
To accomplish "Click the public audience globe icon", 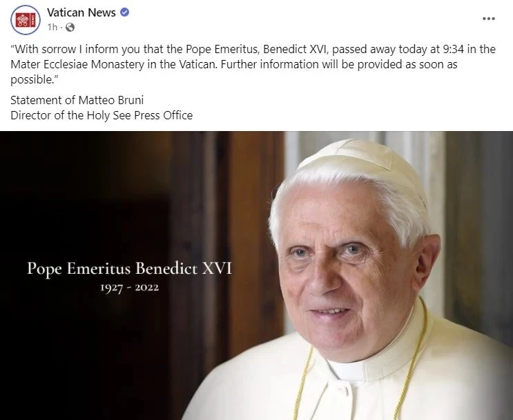I will (70, 27).
